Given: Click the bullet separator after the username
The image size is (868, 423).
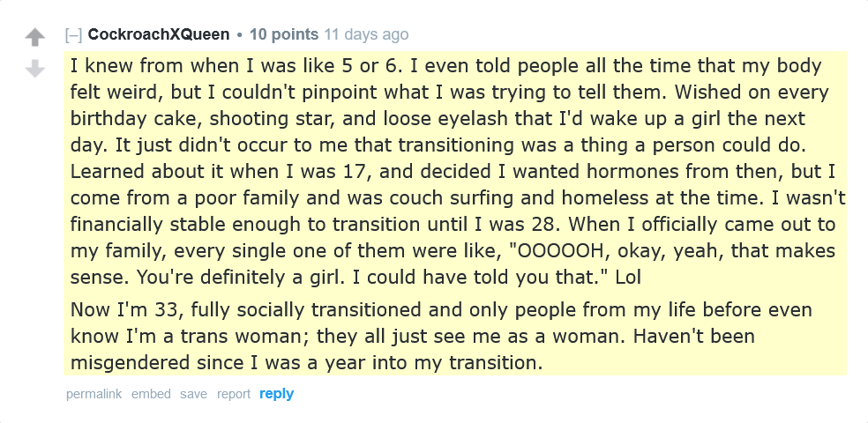Looking at the screenshot, I should pyautogui.click(x=239, y=35).
